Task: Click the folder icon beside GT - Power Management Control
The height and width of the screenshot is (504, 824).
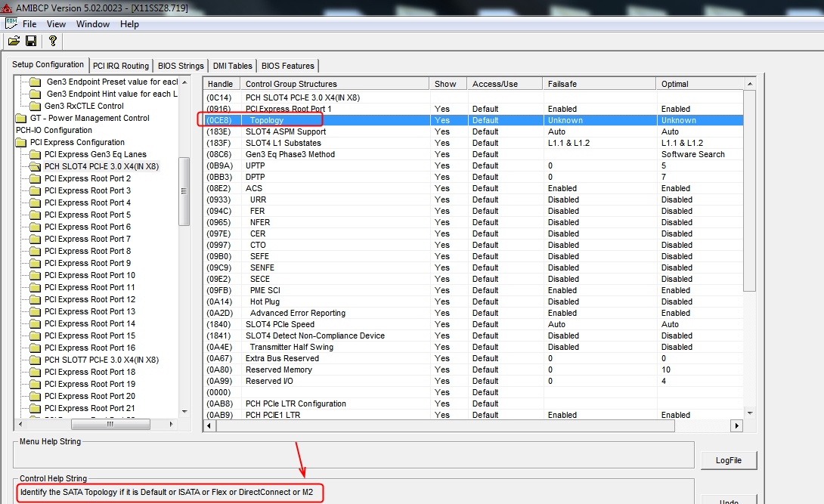Action: click(x=21, y=118)
